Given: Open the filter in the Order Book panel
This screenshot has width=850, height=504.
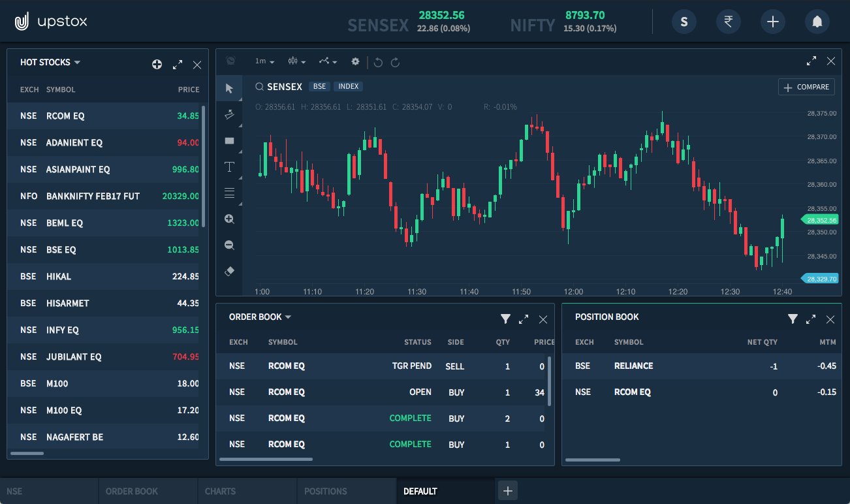Looking at the screenshot, I should pos(505,319).
